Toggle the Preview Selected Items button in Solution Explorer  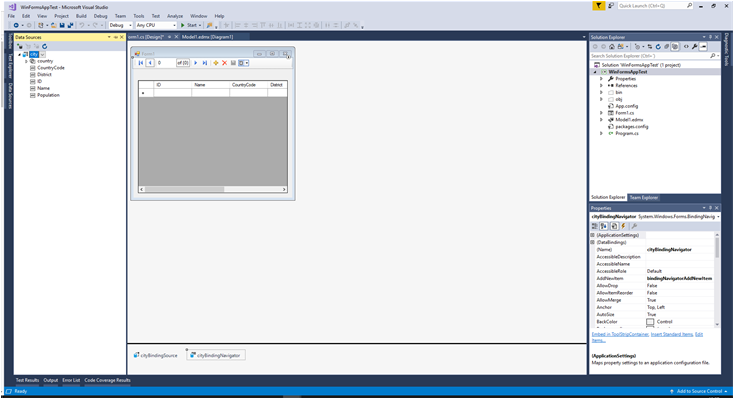[x=703, y=46]
